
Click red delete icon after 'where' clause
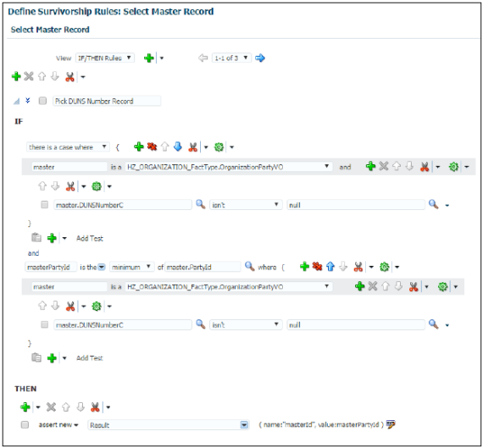point(317,267)
